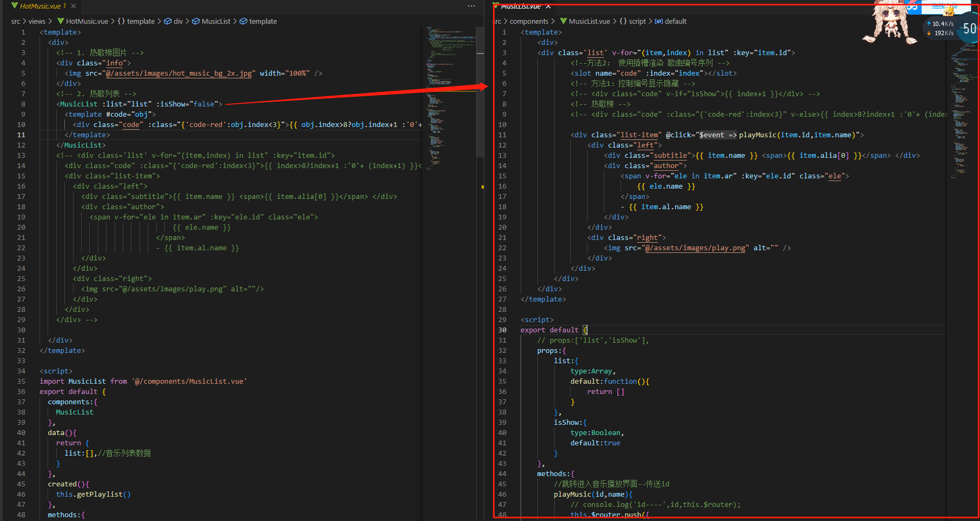
Task: Click the div cube symbol breadcrumb
Action: tap(174, 22)
